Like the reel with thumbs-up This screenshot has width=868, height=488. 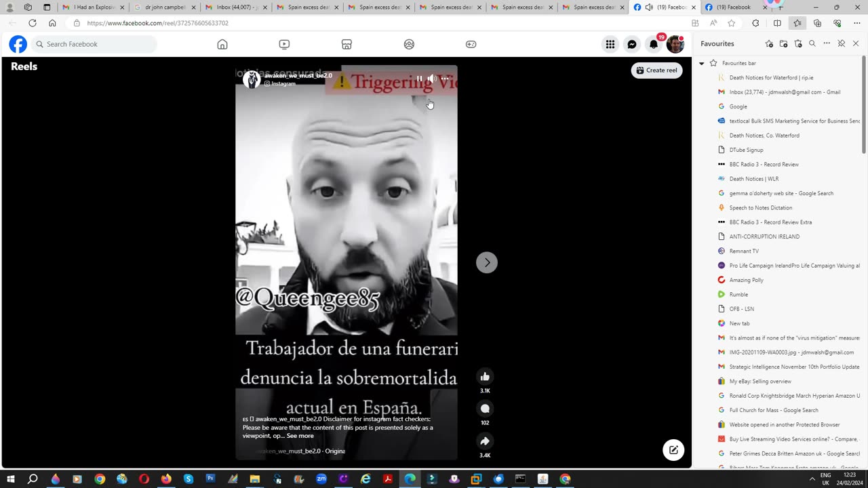coord(485,377)
